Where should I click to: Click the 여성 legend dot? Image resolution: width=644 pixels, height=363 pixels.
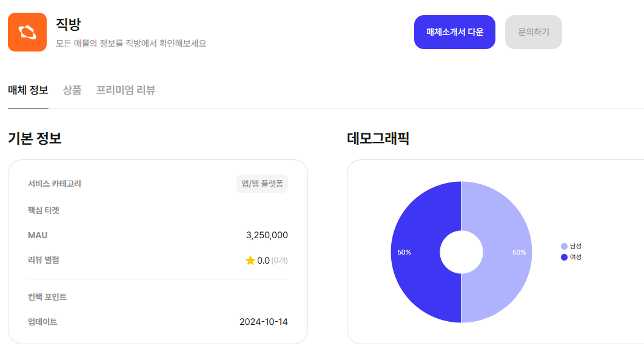564,257
